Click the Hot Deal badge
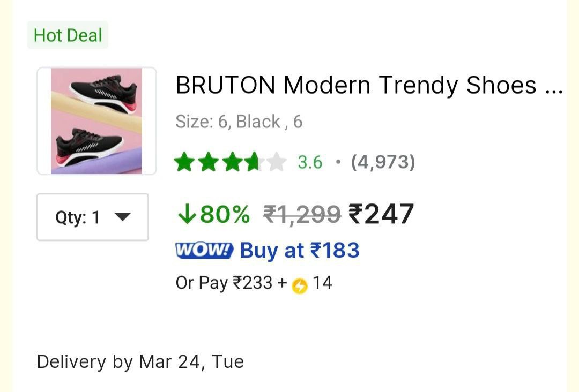579x392 pixels. [68, 35]
